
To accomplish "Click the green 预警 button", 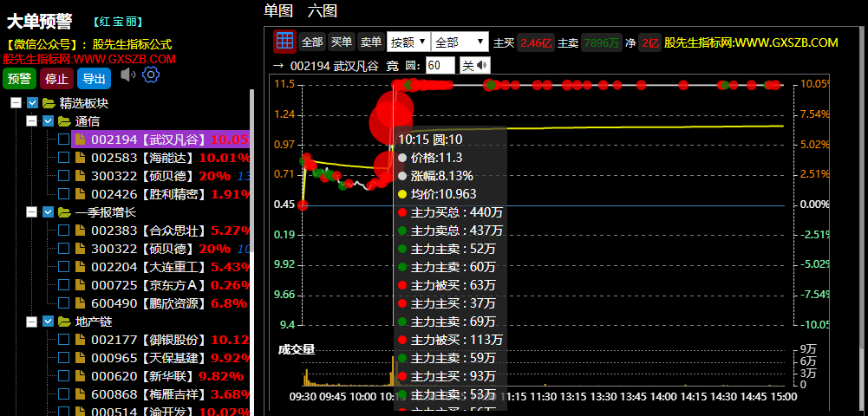I will 19,79.
